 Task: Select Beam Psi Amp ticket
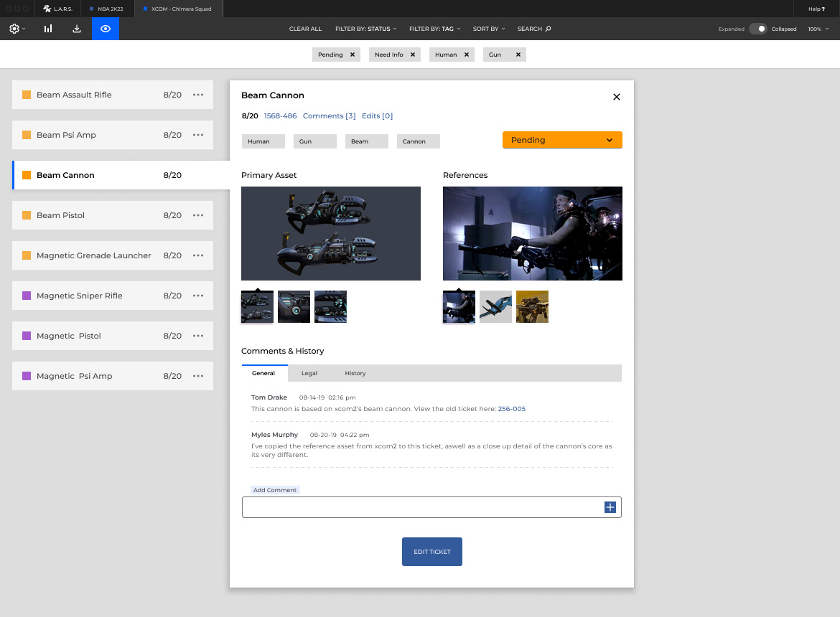[x=113, y=135]
